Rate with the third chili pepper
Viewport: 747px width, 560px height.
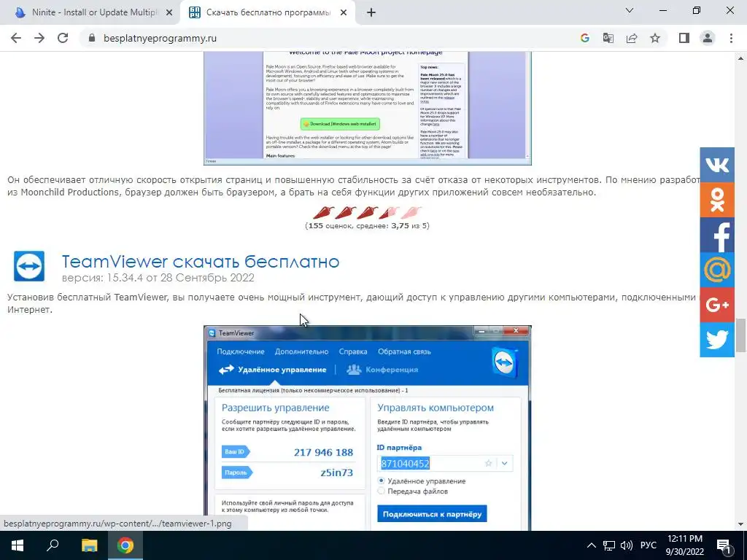click(368, 212)
